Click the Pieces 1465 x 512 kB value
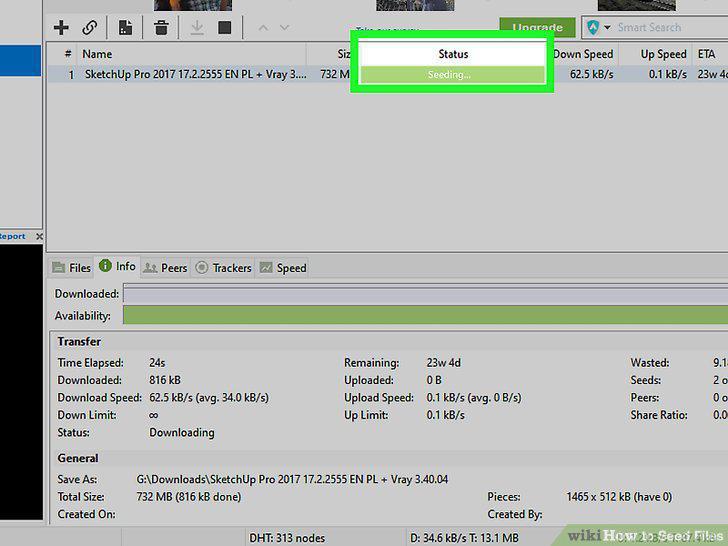This screenshot has height=546, width=728. [x=619, y=497]
